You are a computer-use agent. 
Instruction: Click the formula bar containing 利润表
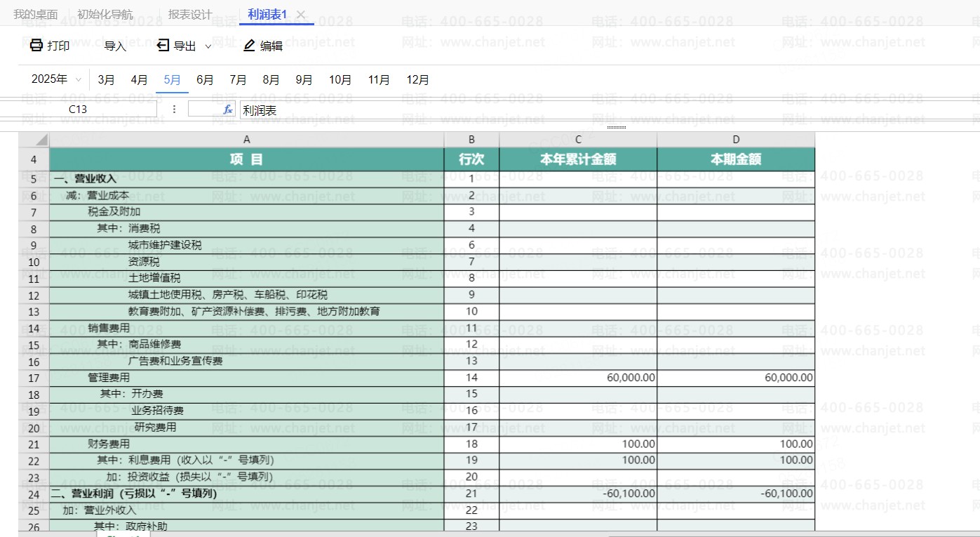pos(609,110)
